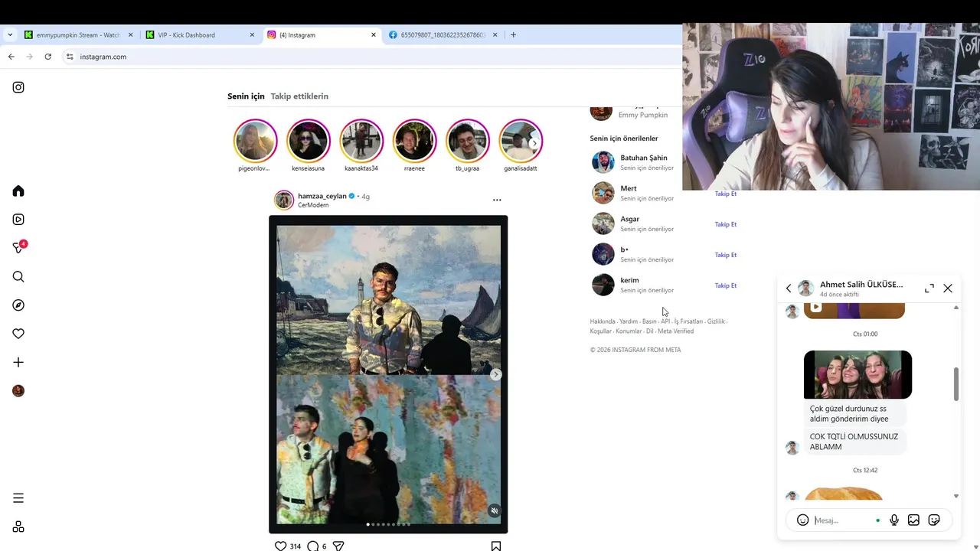Create new post with plus icon
Viewport: 980px width, 551px height.
(18, 362)
